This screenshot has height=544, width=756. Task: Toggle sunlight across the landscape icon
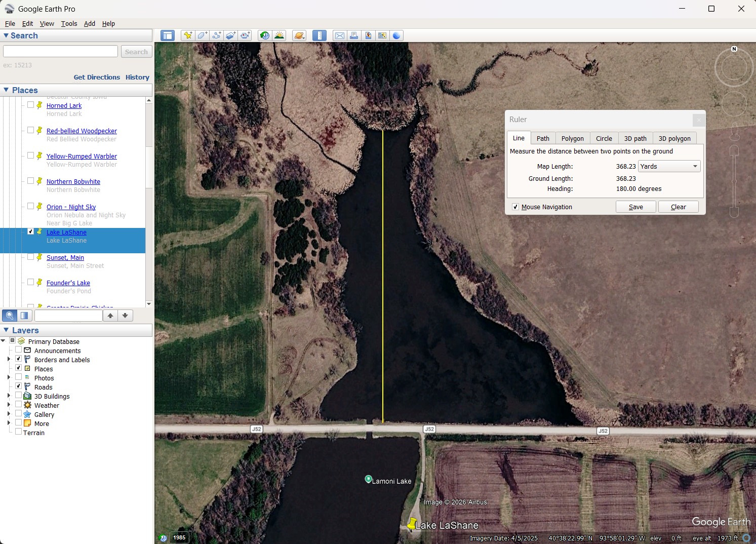point(279,35)
